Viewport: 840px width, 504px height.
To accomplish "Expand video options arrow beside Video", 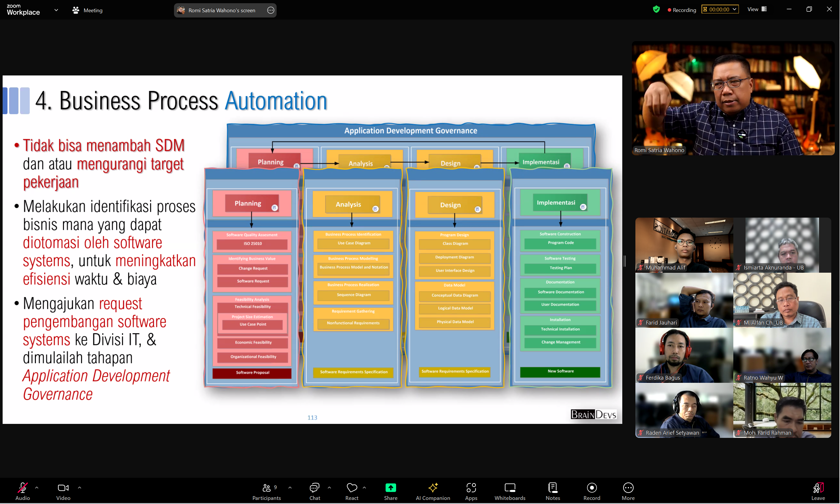I will (x=80, y=487).
